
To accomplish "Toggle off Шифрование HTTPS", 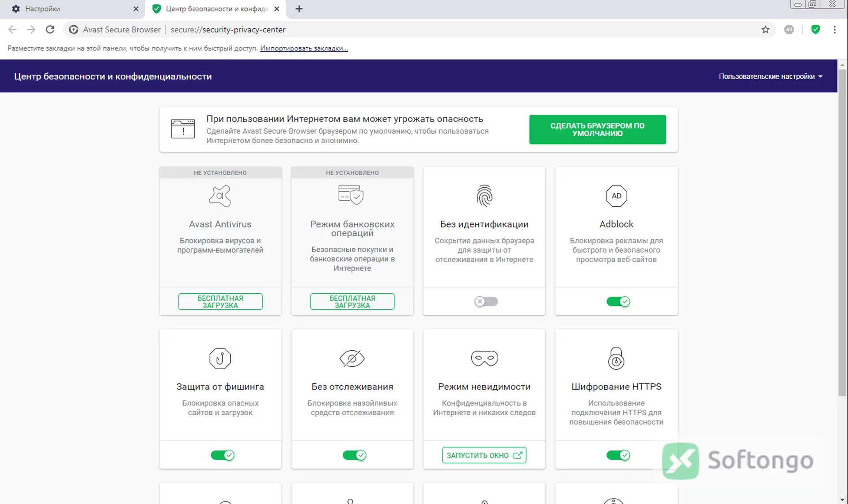I will [x=618, y=455].
